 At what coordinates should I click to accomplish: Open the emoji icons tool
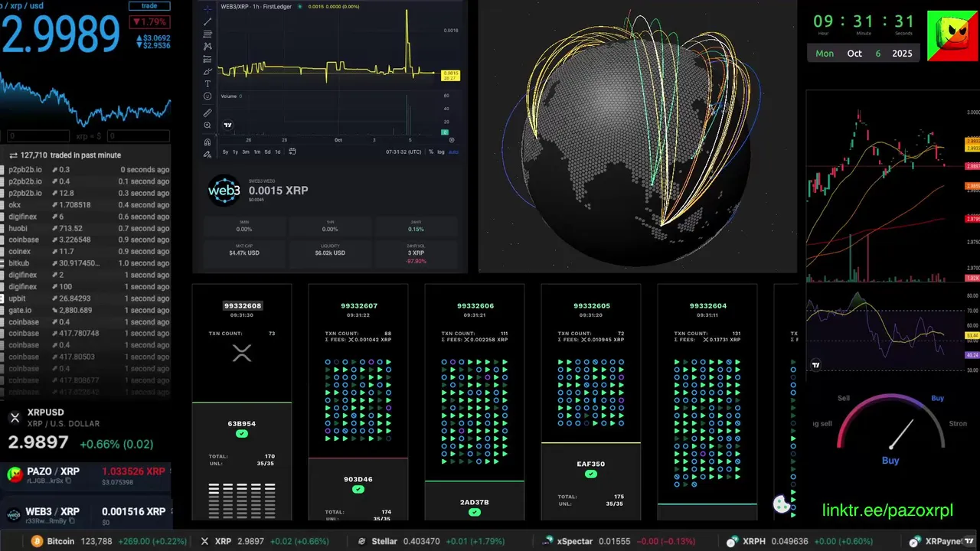click(207, 96)
